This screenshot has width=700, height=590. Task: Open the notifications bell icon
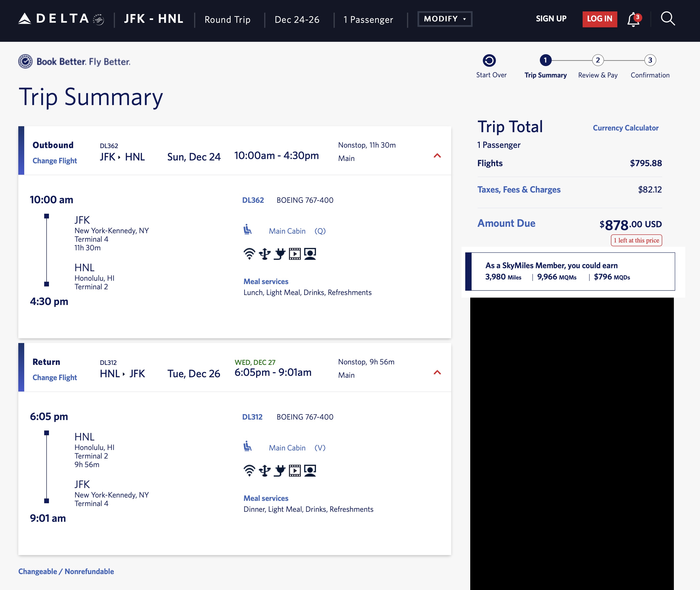633,19
